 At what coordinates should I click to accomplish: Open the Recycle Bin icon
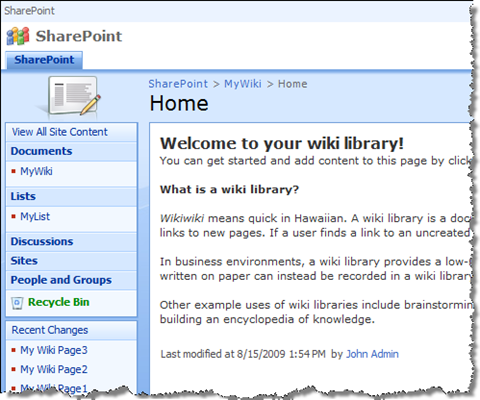(17, 303)
